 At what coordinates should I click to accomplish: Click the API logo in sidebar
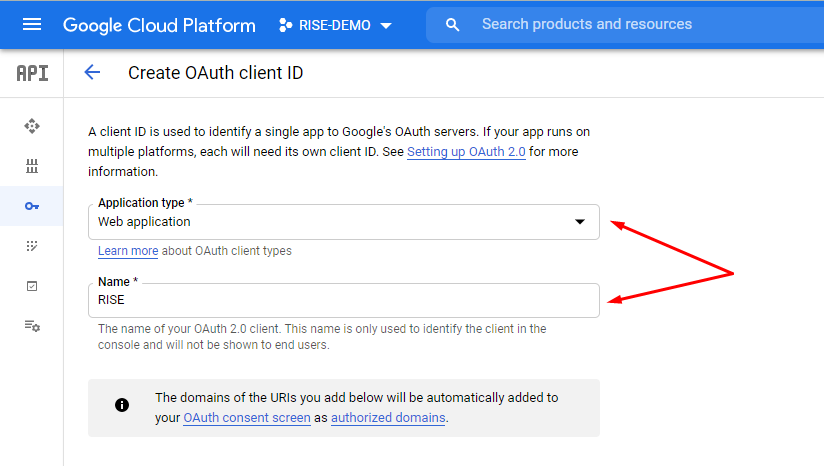(32, 73)
